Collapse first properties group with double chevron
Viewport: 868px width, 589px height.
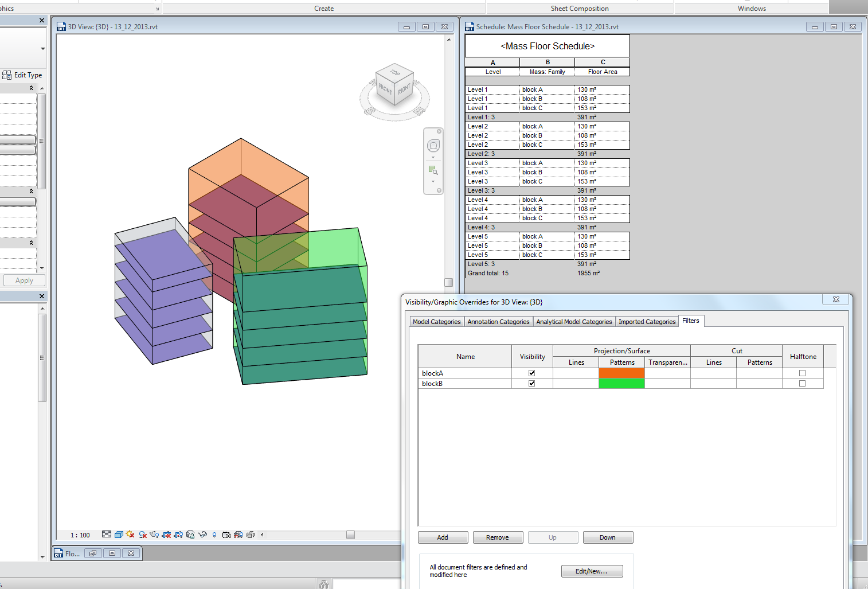click(31, 88)
